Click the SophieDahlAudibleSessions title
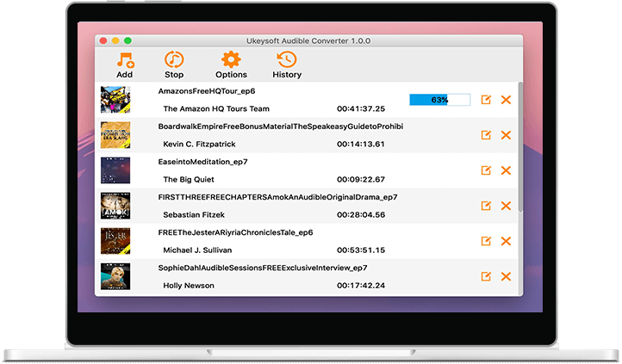The height and width of the screenshot is (364, 622). [263, 268]
